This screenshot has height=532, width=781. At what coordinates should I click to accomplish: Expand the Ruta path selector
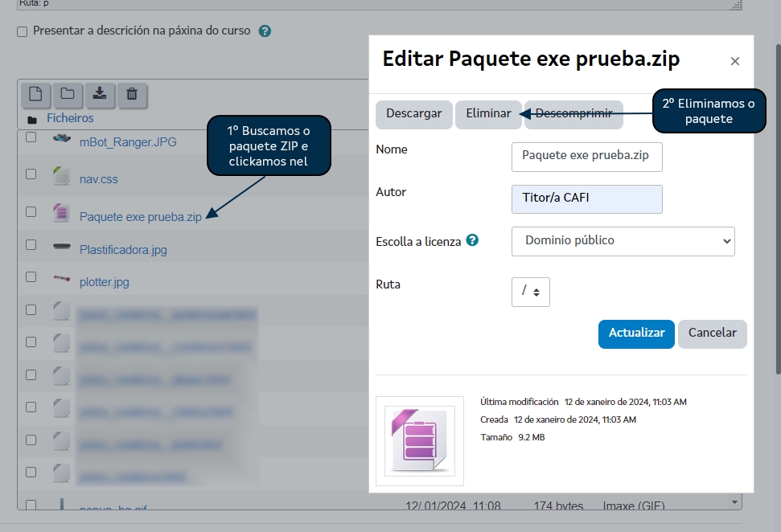(x=530, y=291)
